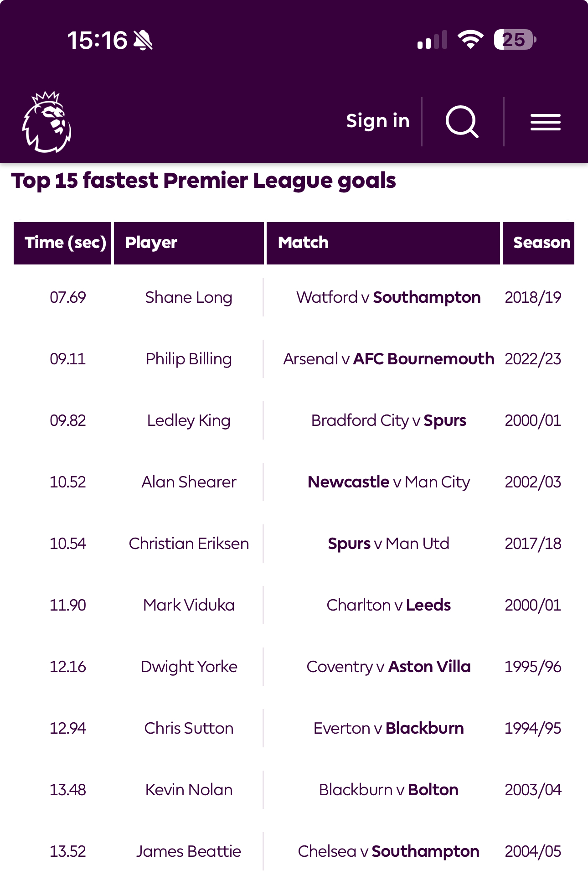Tap Spurs v Man Utd match
Viewport: 588px width, 891px height.
[388, 544]
